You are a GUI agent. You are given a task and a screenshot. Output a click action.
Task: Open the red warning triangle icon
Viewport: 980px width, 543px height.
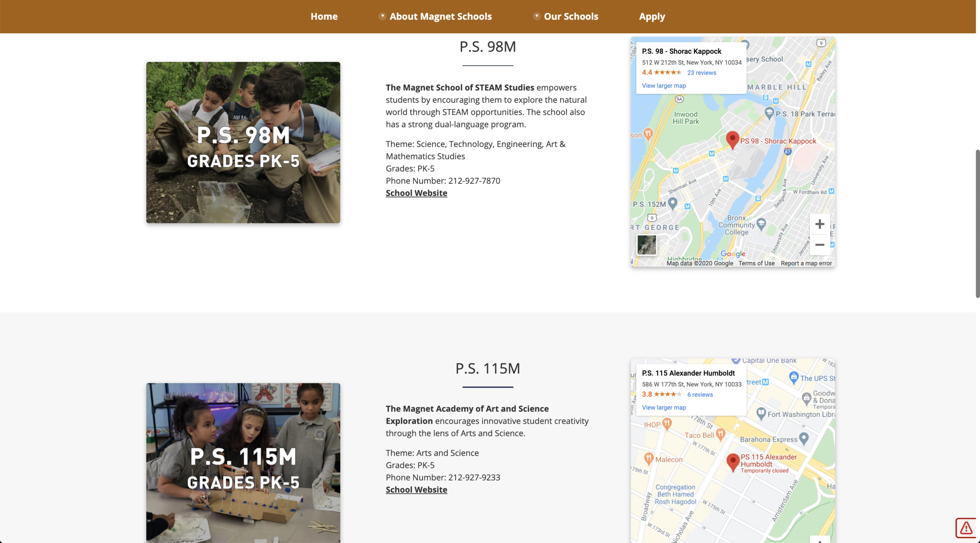pos(966,528)
